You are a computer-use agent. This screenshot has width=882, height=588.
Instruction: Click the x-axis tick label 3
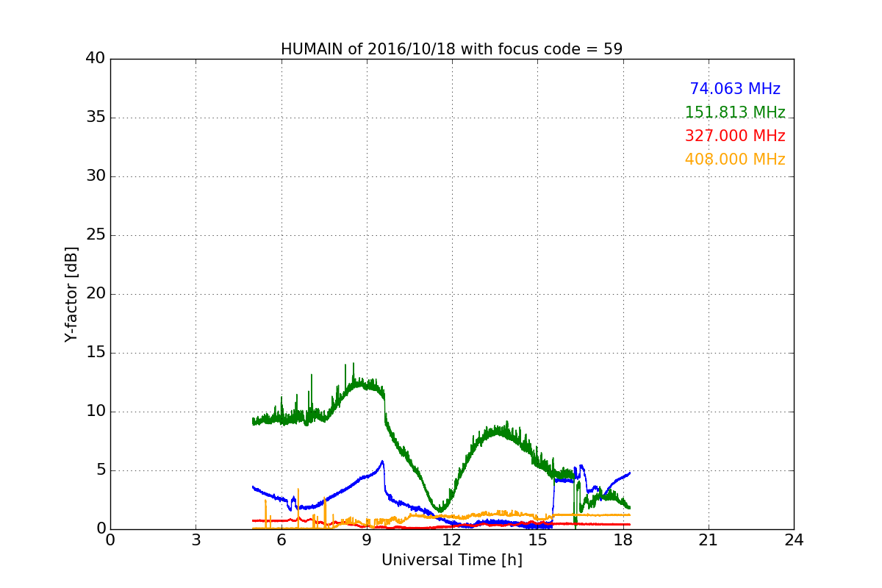click(x=196, y=540)
